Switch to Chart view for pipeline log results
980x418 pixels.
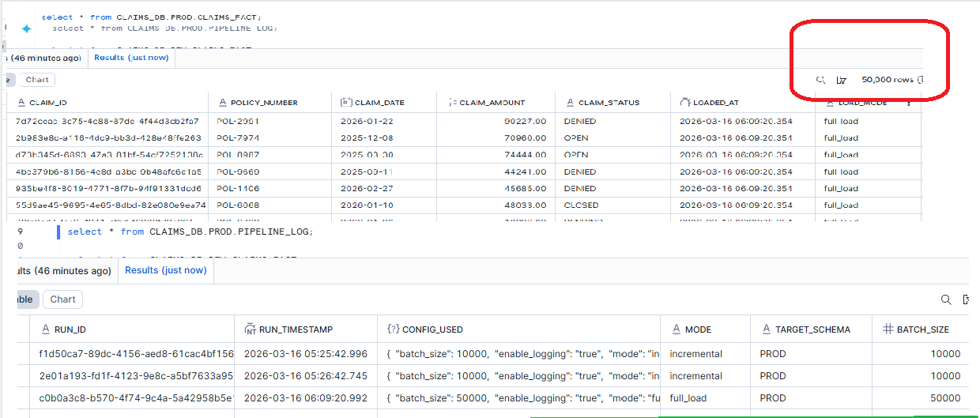pos(62,299)
